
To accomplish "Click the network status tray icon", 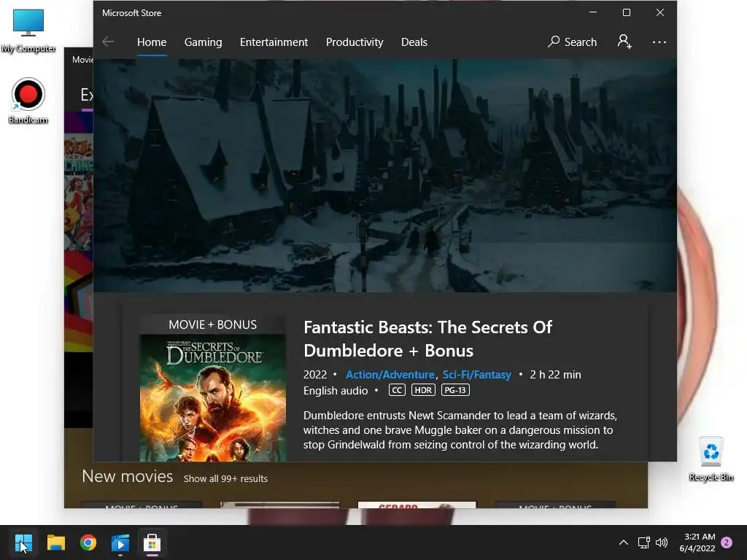I will click(643, 542).
